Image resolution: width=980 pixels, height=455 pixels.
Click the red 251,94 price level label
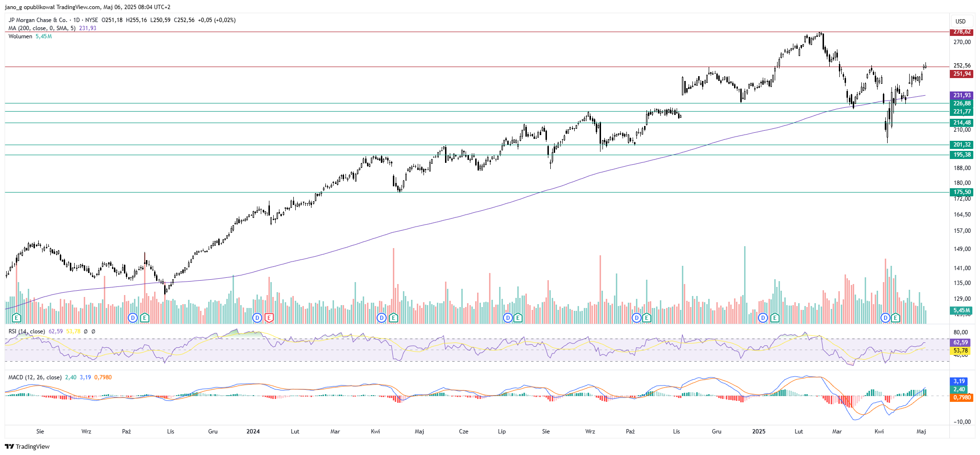pyautogui.click(x=962, y=74)
